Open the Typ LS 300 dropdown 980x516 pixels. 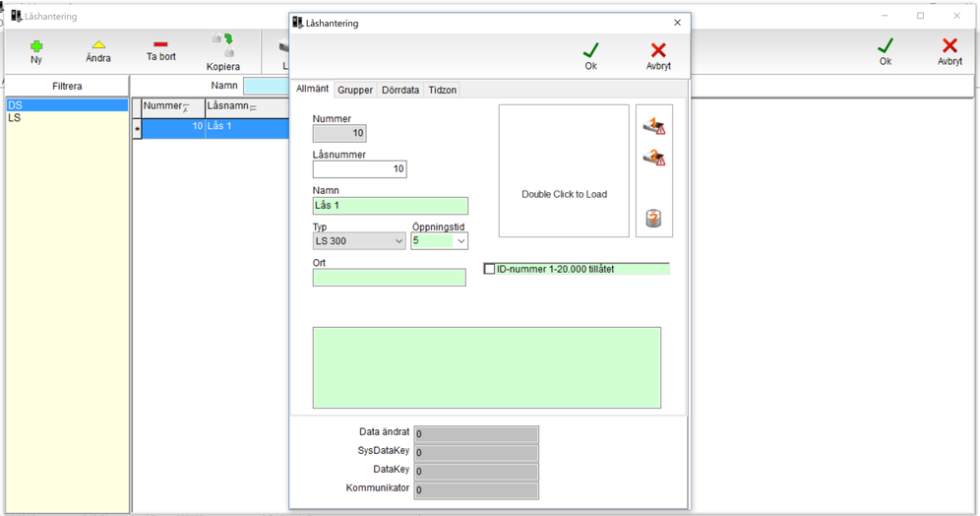(359, 241)
